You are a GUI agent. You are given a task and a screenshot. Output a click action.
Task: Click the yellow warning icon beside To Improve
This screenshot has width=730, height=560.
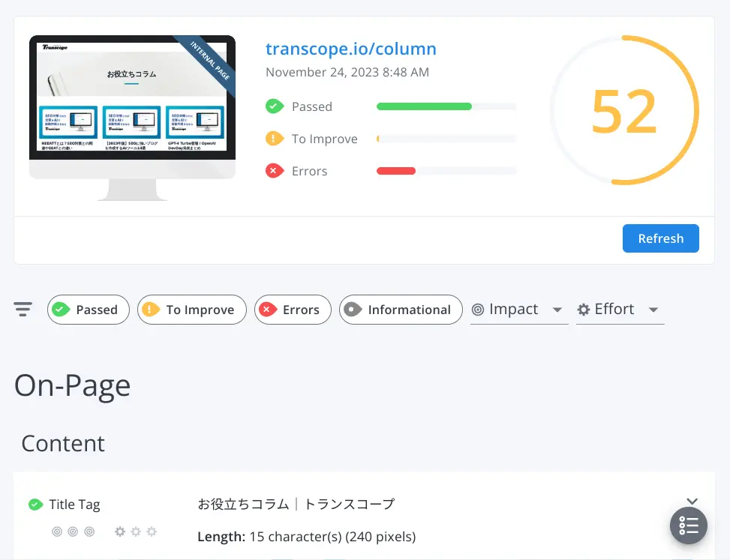(x=275, y=139)
